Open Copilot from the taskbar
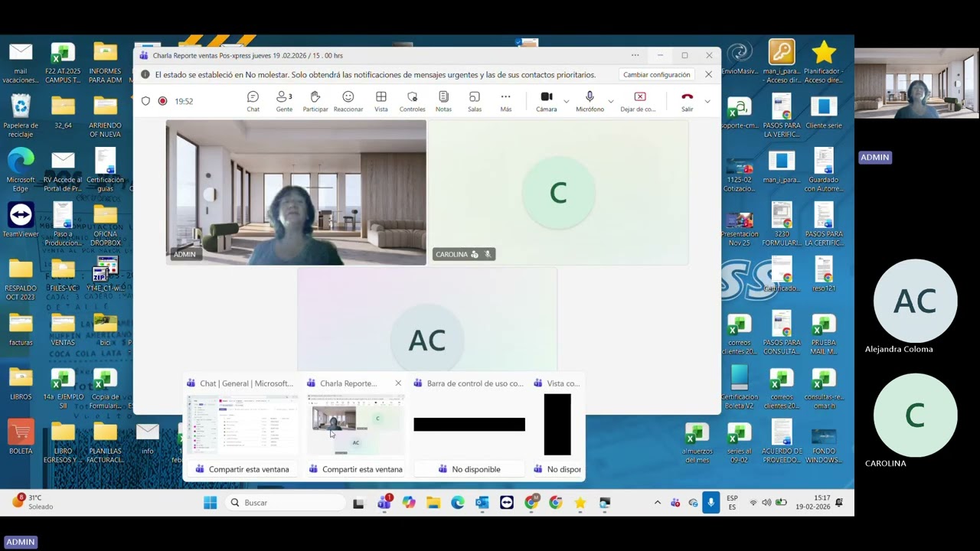 (409, 503)
